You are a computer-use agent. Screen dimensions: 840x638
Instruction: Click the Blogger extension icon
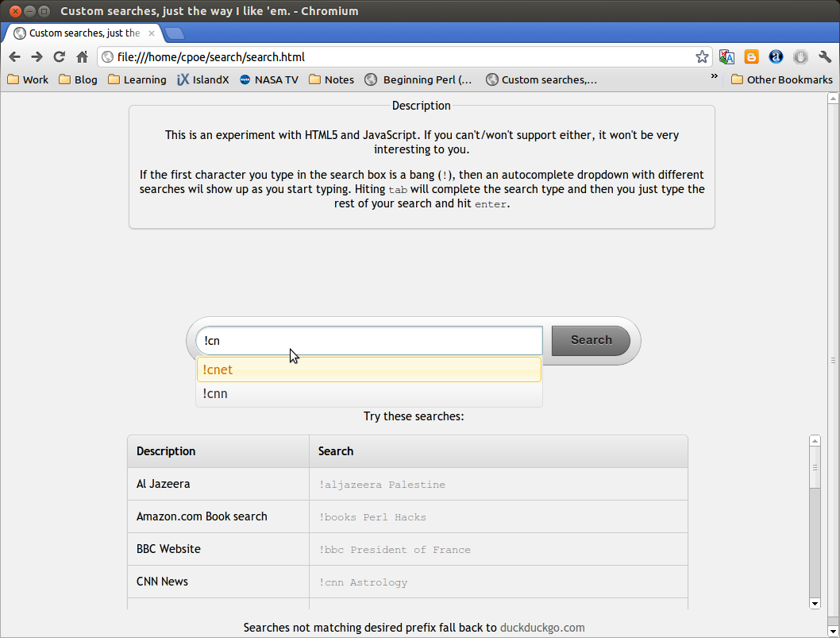pyautogui.click(x=751, y=57)
